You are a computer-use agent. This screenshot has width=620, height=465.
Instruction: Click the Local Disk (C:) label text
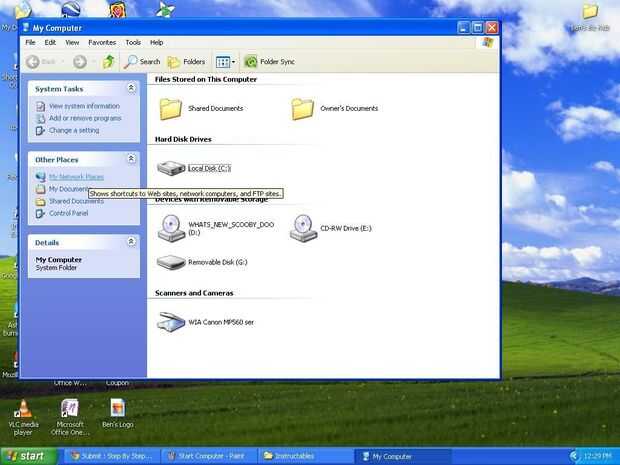pyautogui.click(x=209, y=168)
